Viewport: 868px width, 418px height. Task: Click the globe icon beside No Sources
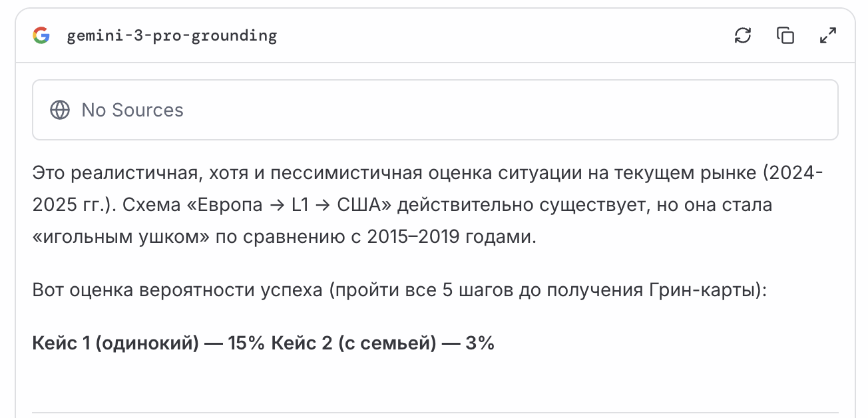pyautogui.click(x=60, y=110)
